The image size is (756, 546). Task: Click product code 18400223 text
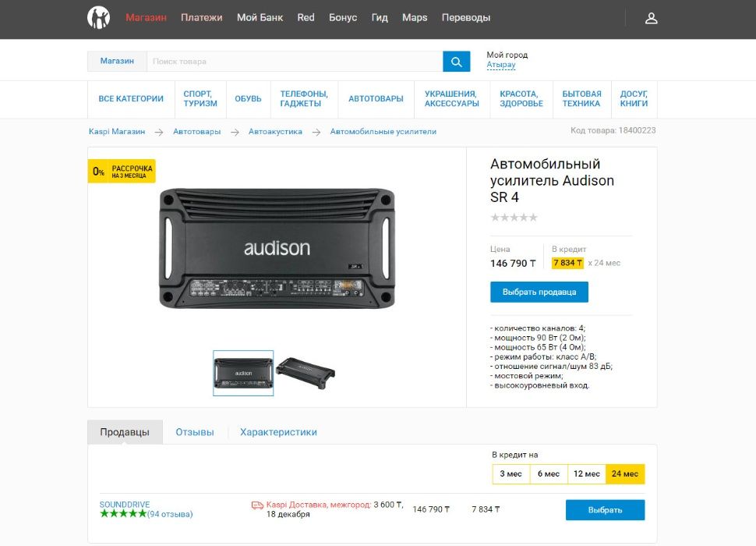coord(613,131)
